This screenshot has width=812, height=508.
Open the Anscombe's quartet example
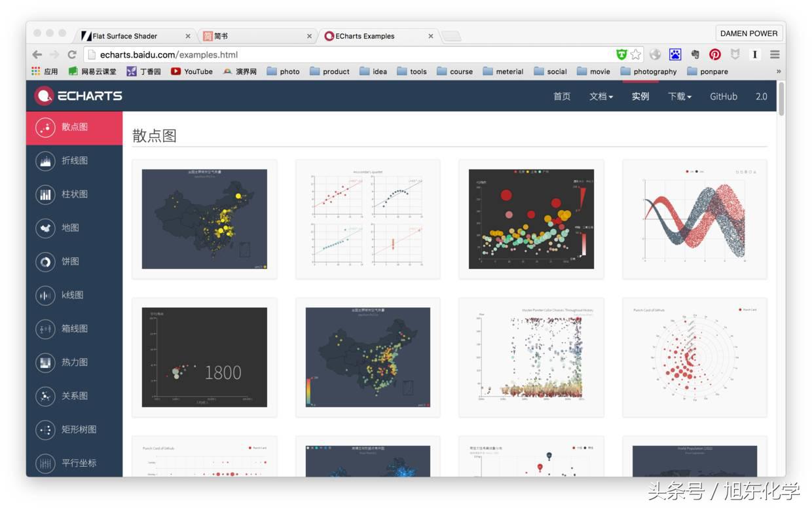coord(368,219)
